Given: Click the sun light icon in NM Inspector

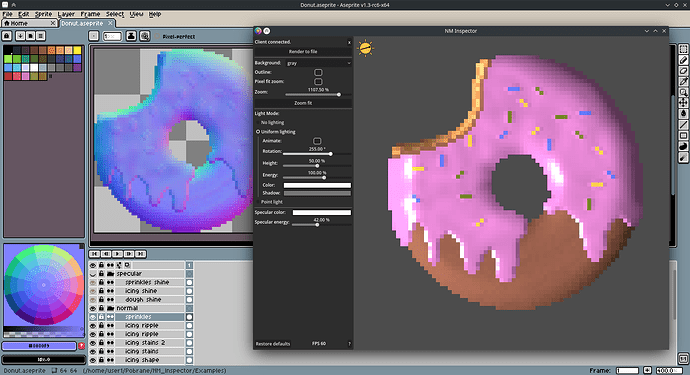Looking at the screenshot, I should click(x=365, y=48).
